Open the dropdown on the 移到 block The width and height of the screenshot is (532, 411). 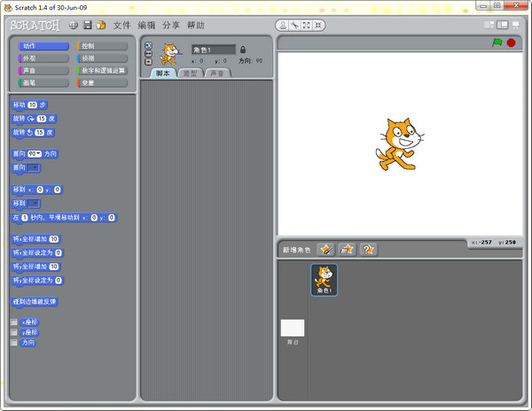point(34,203)
